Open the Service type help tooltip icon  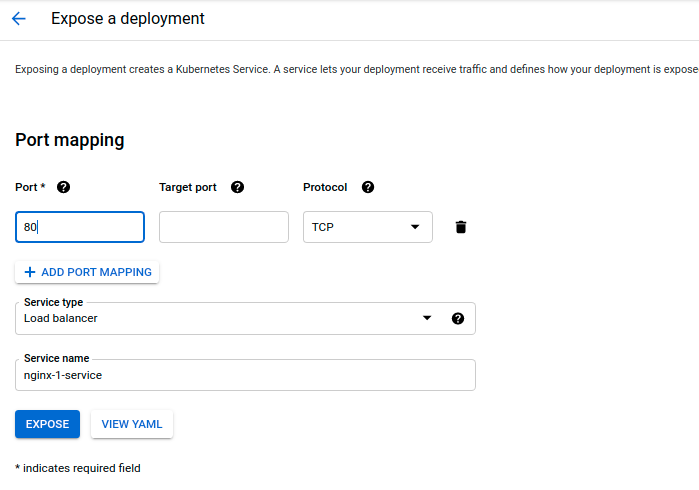pos(458,318)
